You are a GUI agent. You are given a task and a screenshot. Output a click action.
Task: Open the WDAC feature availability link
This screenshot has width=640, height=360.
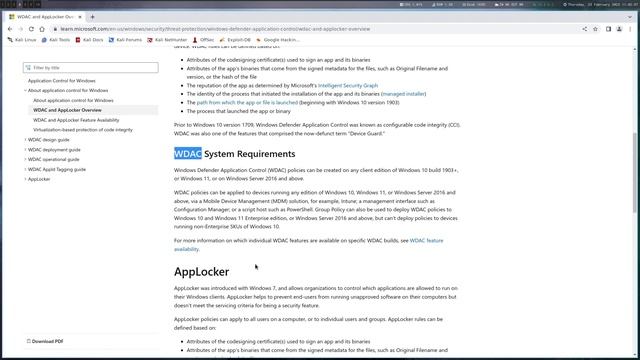[x=426, y=240]
